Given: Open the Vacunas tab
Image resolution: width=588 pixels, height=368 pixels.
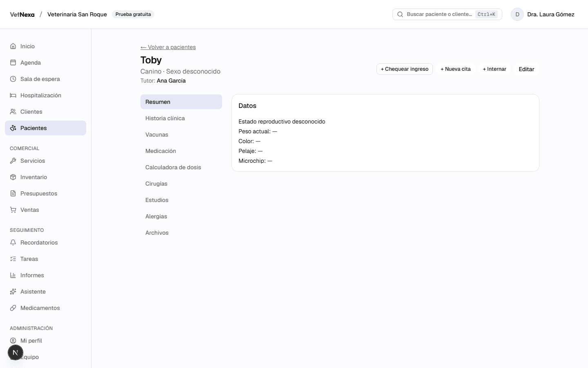Looking at the screenshot, I should (x=181, y=135).
